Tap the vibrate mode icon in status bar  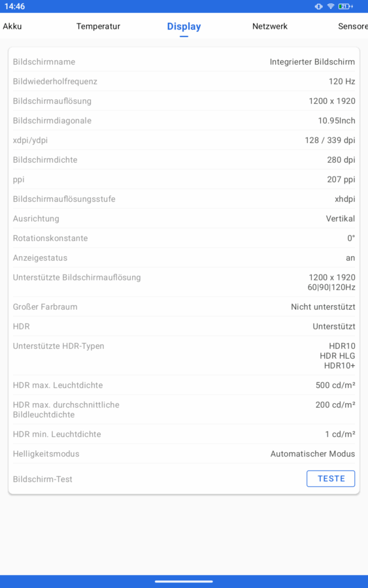318,7
